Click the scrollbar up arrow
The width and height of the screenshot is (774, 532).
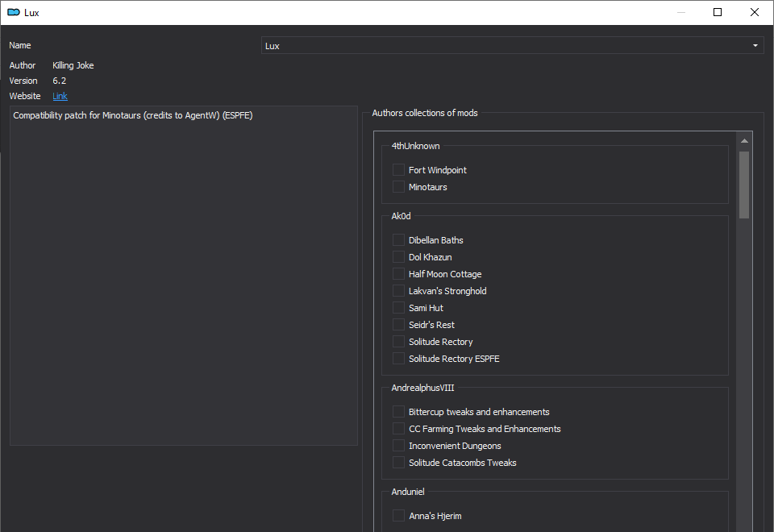coord(744,141)
